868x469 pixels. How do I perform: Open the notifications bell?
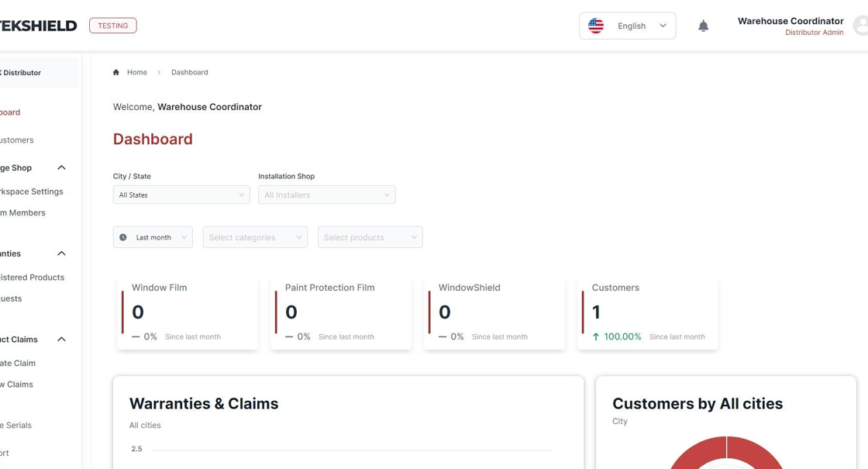click(x=703, y=26)
